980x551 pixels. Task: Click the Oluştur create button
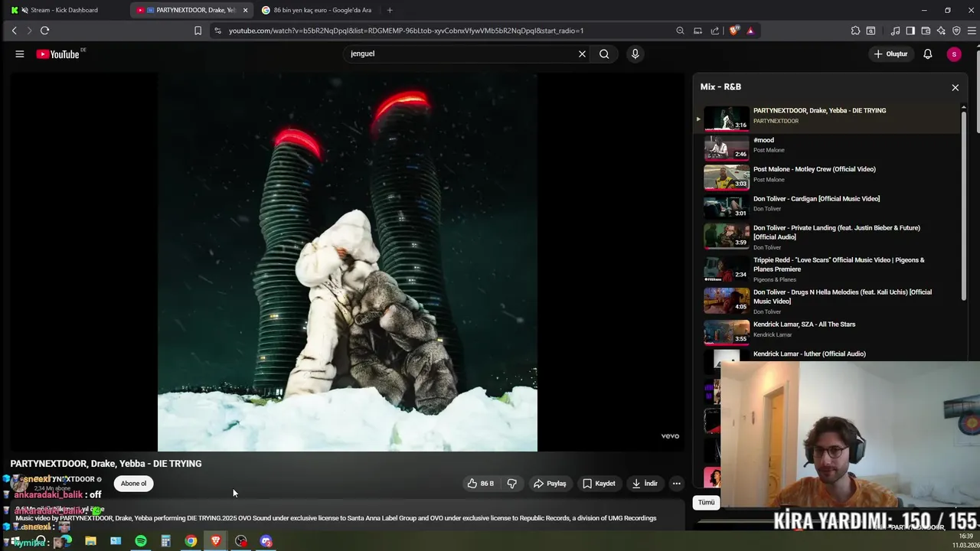click(890, 54)
